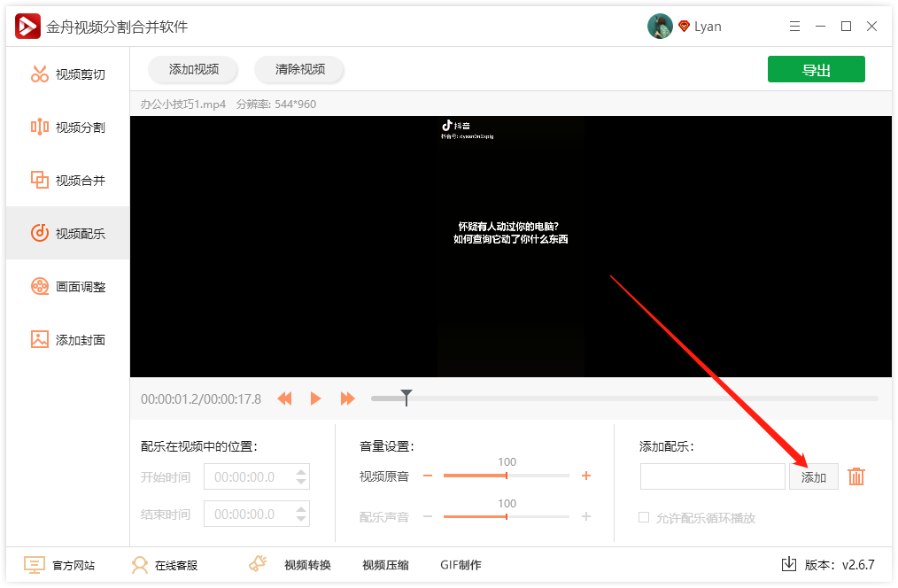Click the 版本: v2.6.7 version text

(x=840, y=565)
